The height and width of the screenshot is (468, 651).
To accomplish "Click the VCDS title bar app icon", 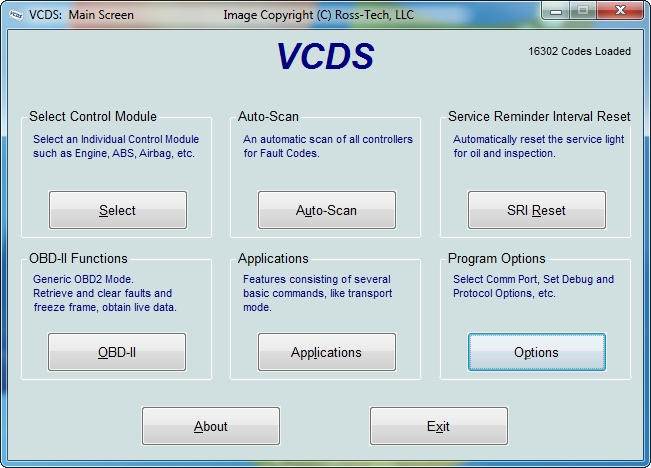I will click(16, 15).
